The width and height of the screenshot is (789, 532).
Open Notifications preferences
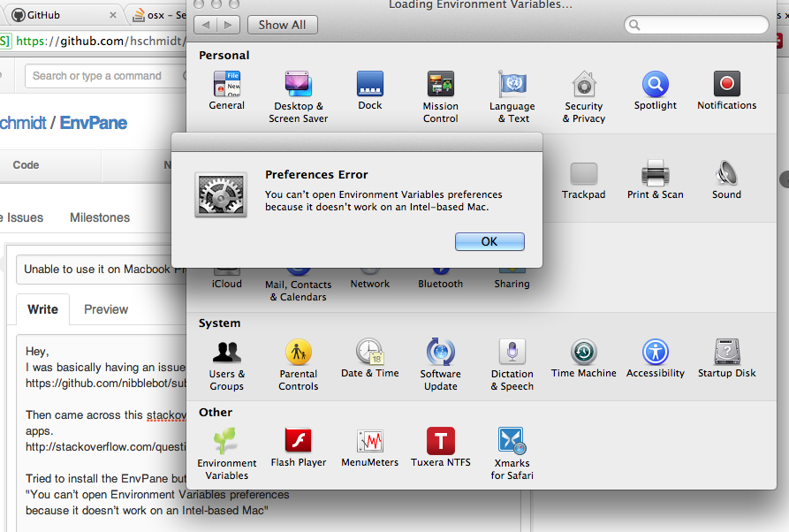[726, 91]
